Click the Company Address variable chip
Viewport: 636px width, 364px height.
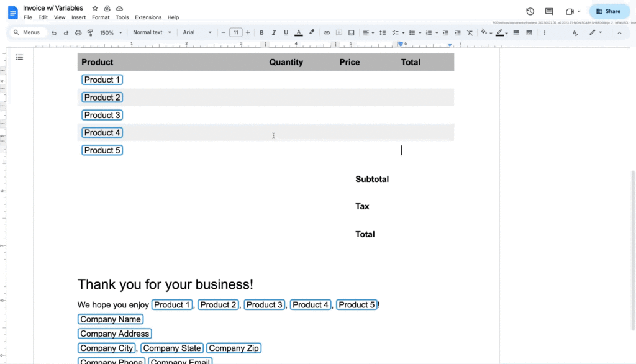pos(114,334)
